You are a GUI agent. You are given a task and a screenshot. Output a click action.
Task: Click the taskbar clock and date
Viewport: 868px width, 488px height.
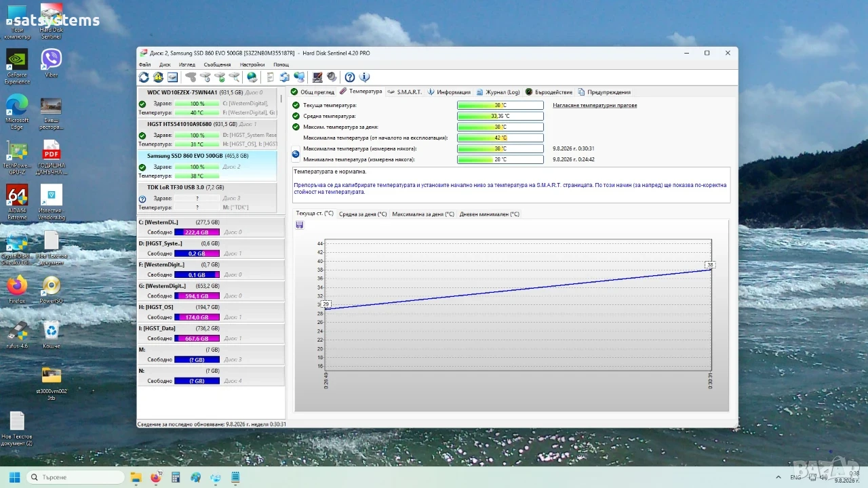pyautogui.click(x=847, y=477)
